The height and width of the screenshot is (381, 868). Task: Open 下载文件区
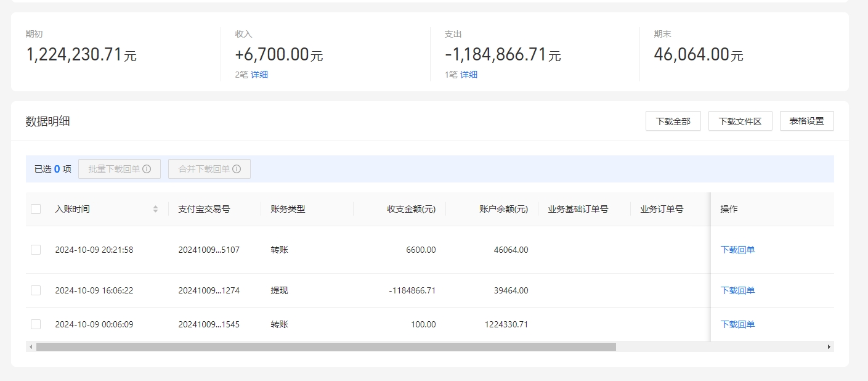click(740, 121)
